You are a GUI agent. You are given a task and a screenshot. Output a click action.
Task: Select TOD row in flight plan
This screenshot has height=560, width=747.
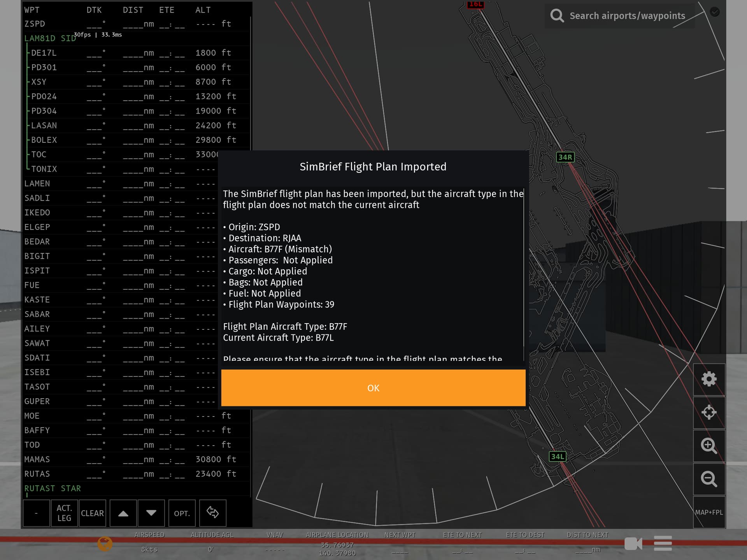(x=136, y=445)
